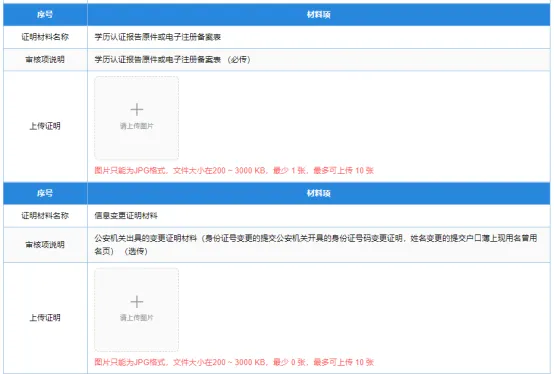Image resolution: width=554 pixels, height=375 pixels.
Task: Click the 审核项说明 label in the 选传 row
Action: coord(45,245)
